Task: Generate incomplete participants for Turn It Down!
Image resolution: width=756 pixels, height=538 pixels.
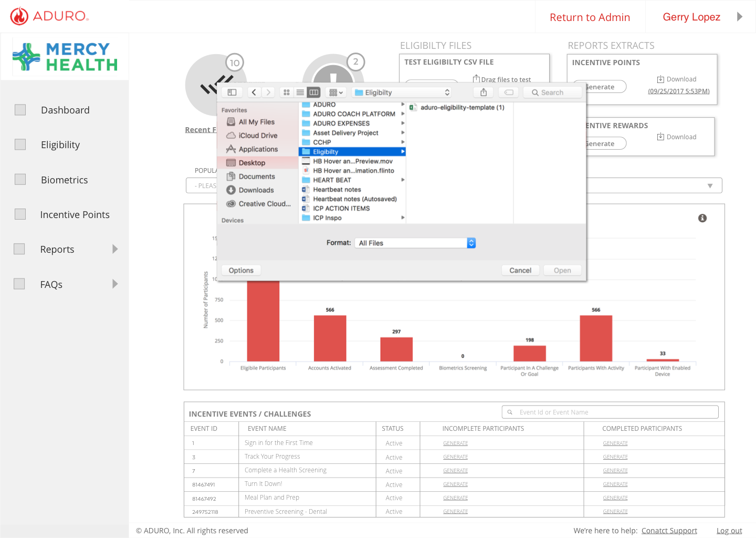Action: (455, 484)
